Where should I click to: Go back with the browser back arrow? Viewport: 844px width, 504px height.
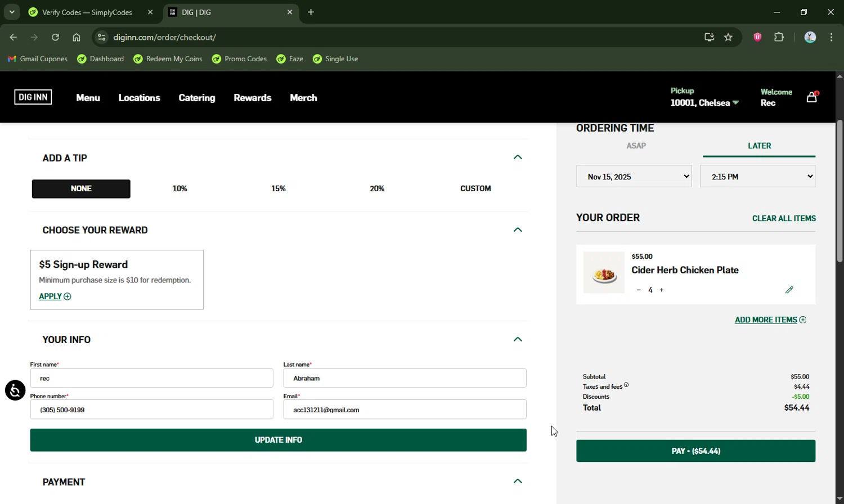tap(13, 37)
